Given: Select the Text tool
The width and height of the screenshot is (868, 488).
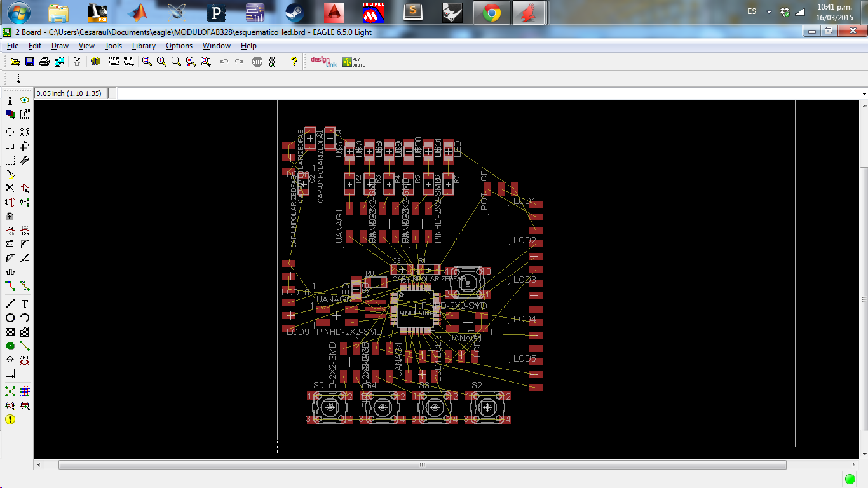Looking at the screenshot, I should tap(25, 304).
